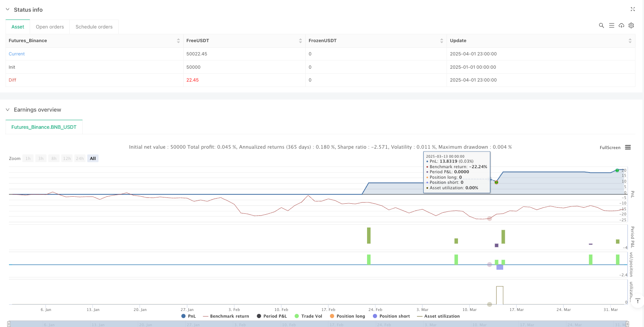Open the gear settings icon
The width and height of the screenshot is (644, 327).
coord(631,25)
